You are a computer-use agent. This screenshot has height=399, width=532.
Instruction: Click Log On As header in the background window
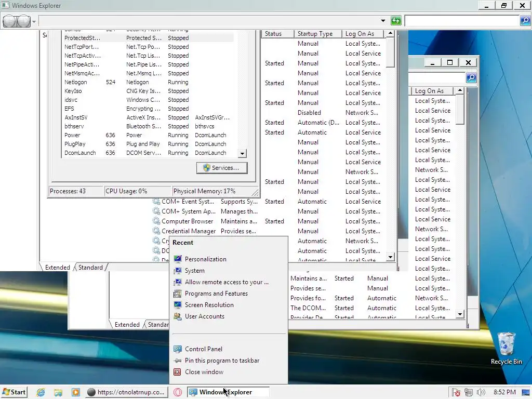tap(432, 91)
